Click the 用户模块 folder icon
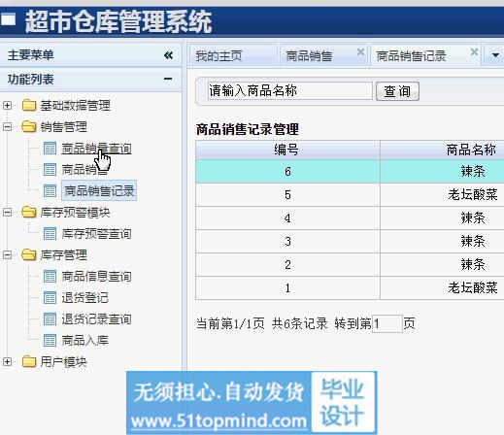 point(29,361)
